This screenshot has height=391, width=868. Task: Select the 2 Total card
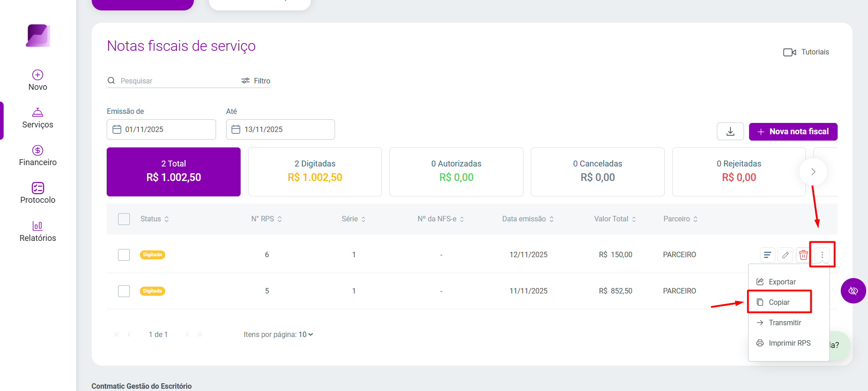pos(173,172)
